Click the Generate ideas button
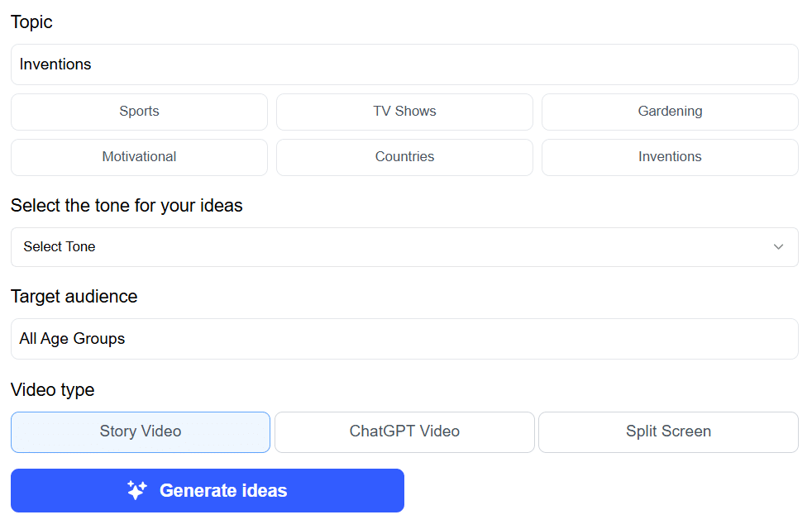This screenshot has height=529, width=812. [208, 491]
